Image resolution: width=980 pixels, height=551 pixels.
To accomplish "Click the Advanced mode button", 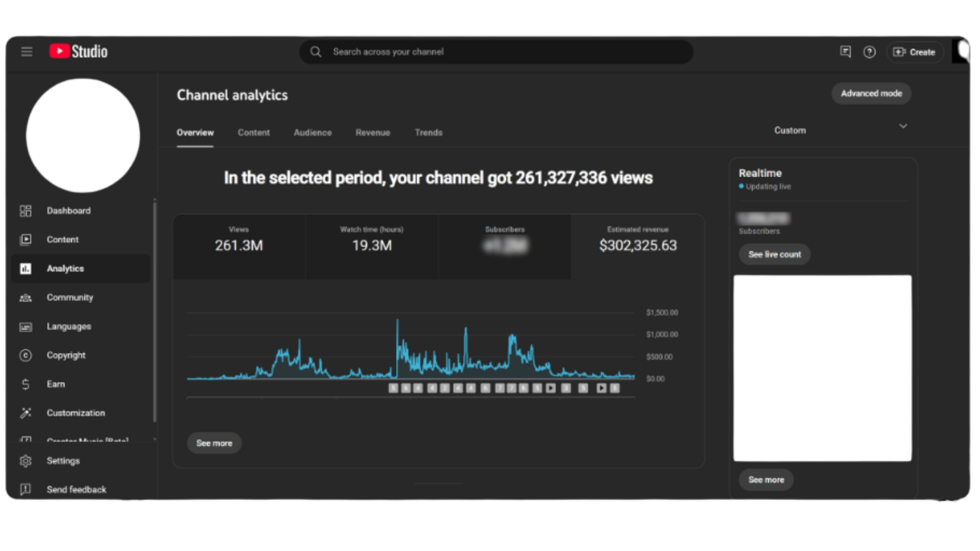I will tap(871, 93).
